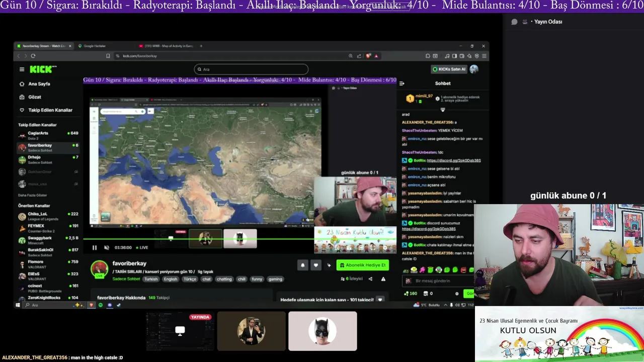This screenshot has width=644, height=362.
Task: Open BotRix discord link in chat
Action: (x=454, y=160)
